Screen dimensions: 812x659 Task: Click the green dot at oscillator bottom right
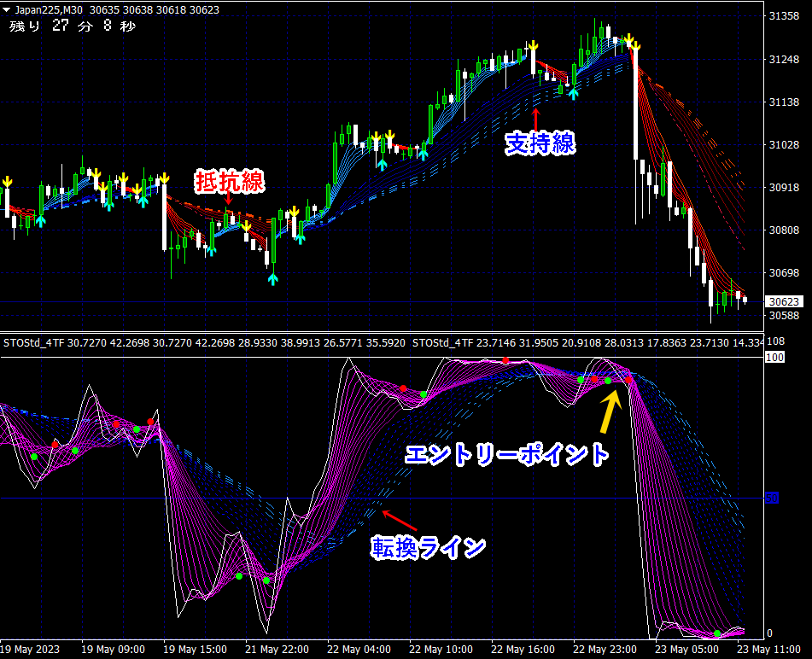tap(717, 633)
